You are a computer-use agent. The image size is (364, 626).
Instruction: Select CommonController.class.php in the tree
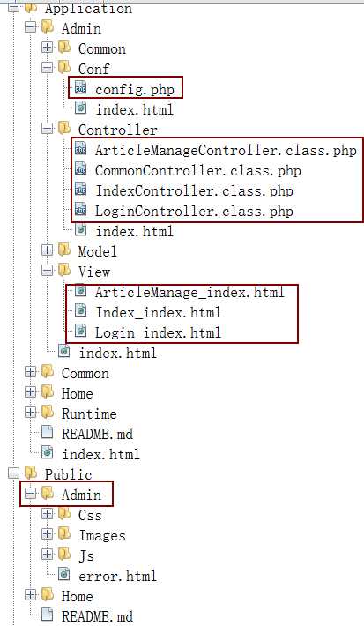tap(198, 171)
